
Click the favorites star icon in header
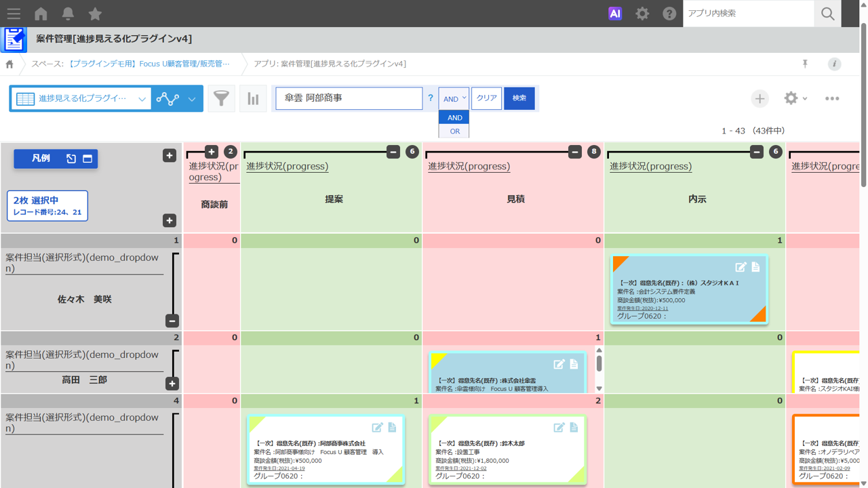(95, 14)
